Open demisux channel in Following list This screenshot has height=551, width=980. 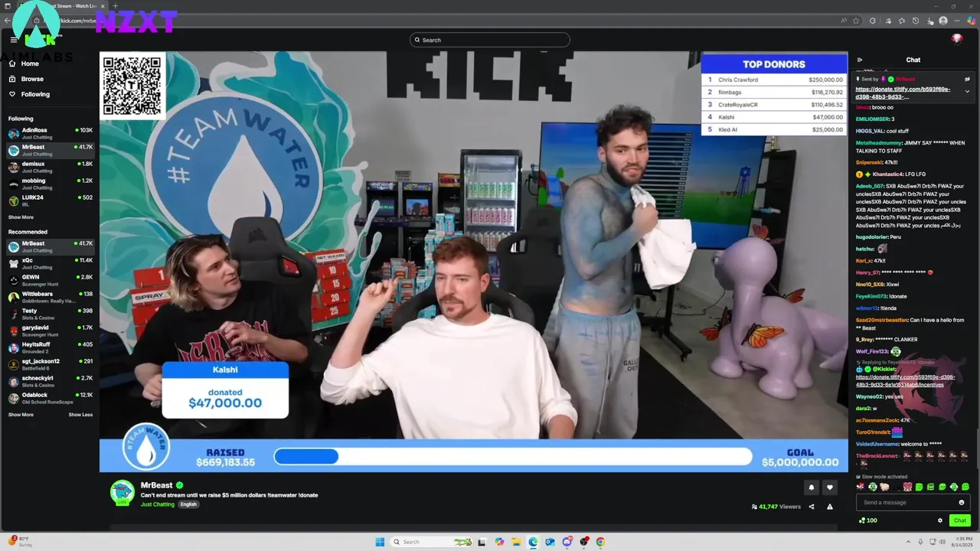tap(49, 167)
